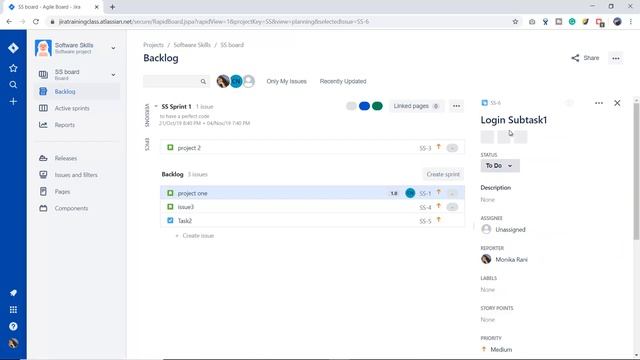This screenshot has width=640, height=360.
Task: Click Create issue under the backlog
Action: click(x=195, y=236)
